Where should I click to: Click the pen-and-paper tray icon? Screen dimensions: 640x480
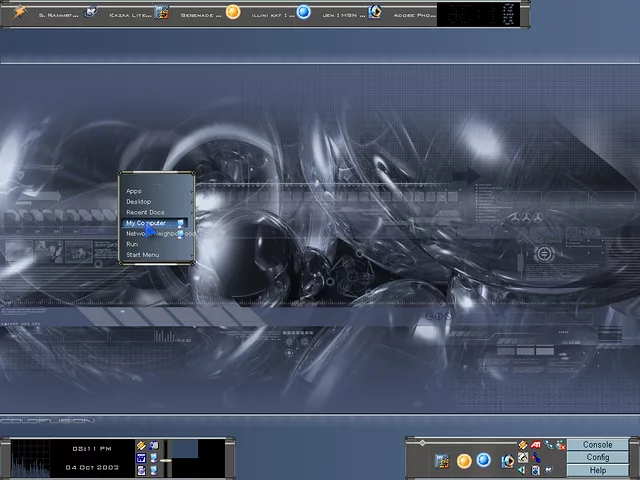tap(523, 457)
